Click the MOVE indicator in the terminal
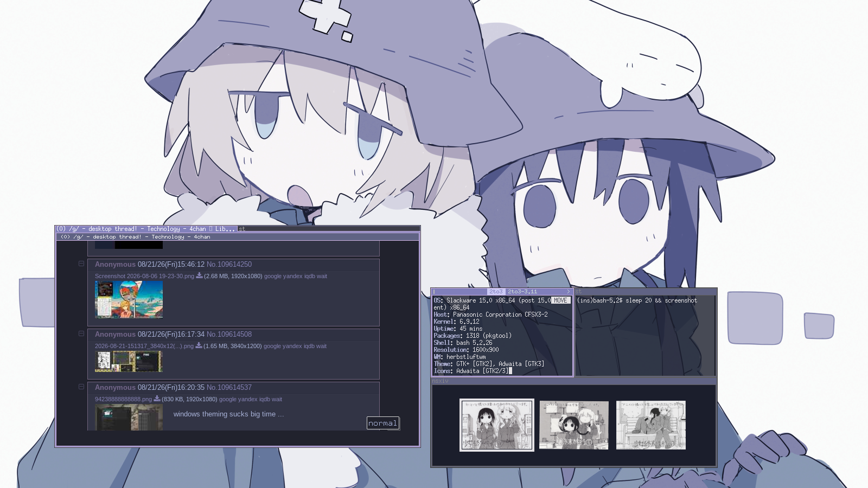Image resolution: width=868 pixels, height=488 pixels. point(561,300)
